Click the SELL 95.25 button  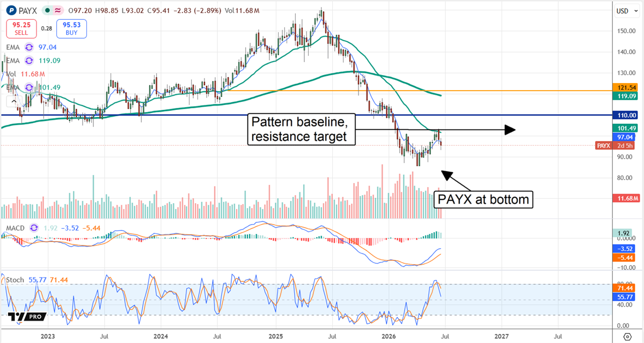pyautogui.click(x=21, y=29)
